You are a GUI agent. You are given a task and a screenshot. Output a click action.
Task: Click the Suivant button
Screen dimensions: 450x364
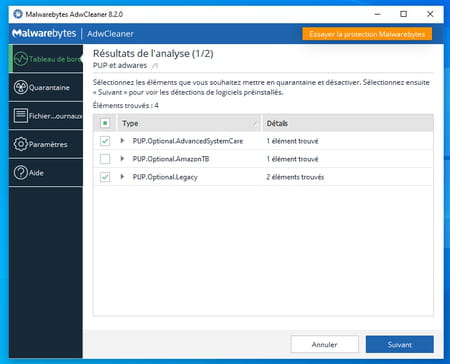[400, 344]
